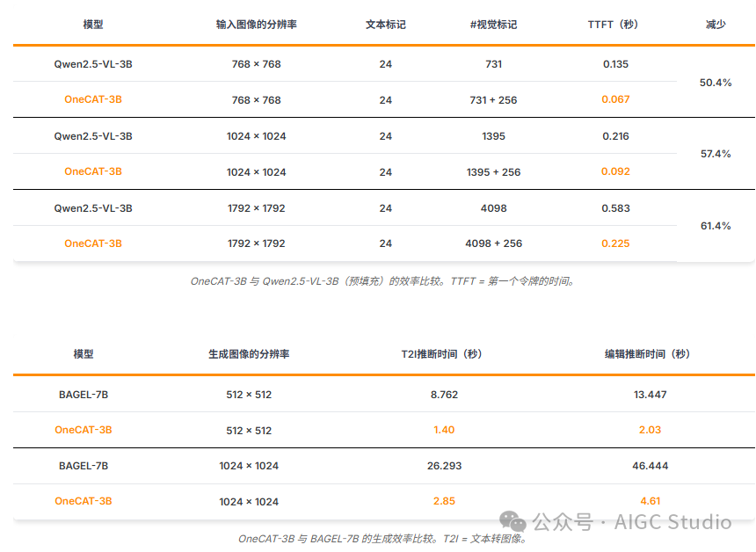Image resolution: width=756 pixels, height=552 pixels.
Task: Click the reduction value "61.4%"
Action: 716,226
